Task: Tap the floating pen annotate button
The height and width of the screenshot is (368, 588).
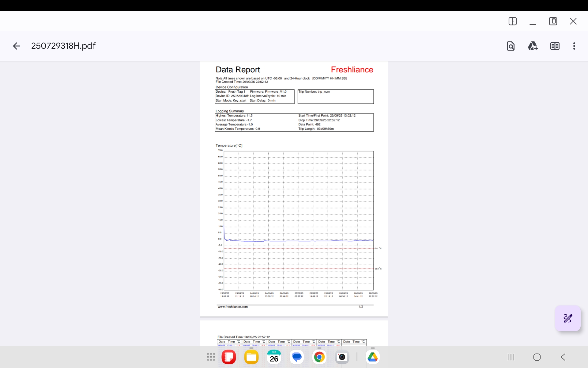Action: 567,318
